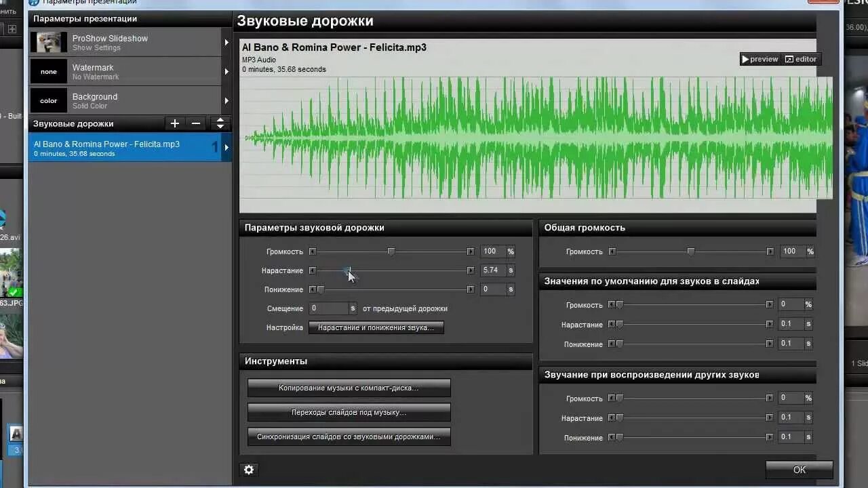Click right end button of slide-sound default Громкость slider
The height and width of the screenshot is (488, 868).
click(770, 305)
